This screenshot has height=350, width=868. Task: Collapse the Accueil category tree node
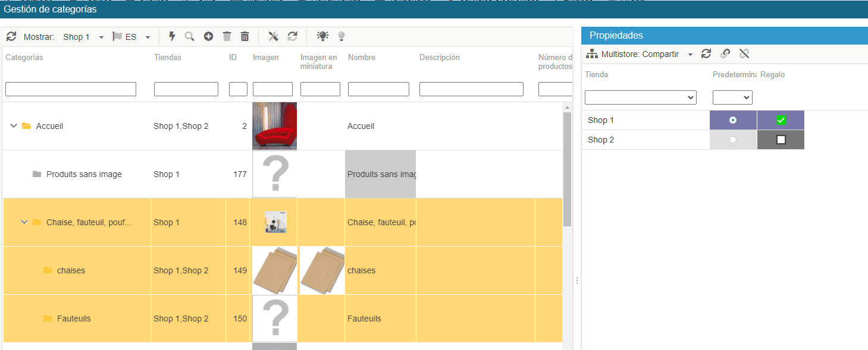pyautogui.click(x=14, y=126)
